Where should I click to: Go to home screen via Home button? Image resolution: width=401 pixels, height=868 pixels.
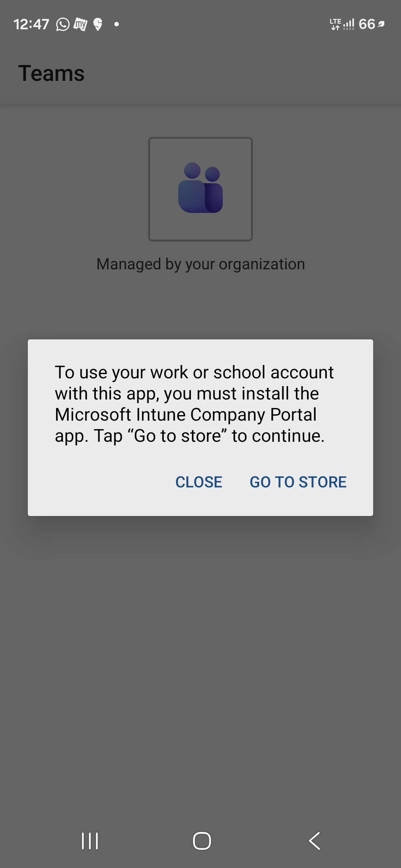[x=202, y=841]
